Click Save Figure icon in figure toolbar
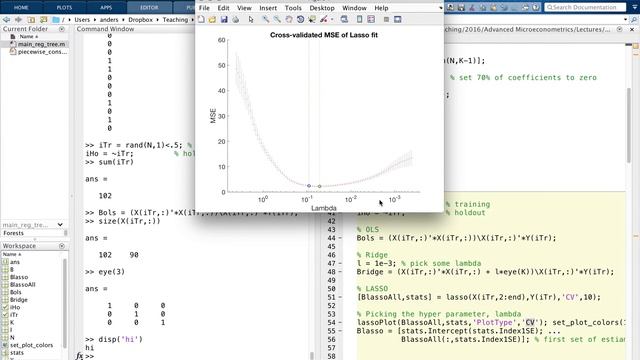This screenshot has height=360, width=640. 224,19
